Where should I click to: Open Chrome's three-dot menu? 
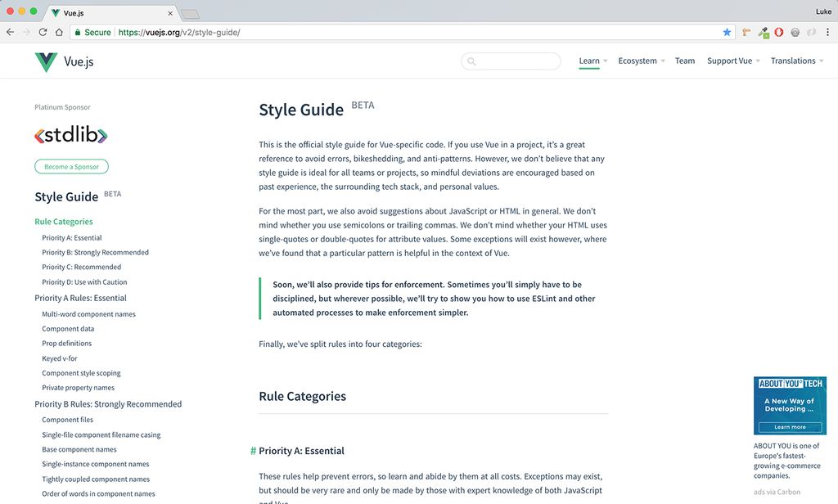[827, 32]
